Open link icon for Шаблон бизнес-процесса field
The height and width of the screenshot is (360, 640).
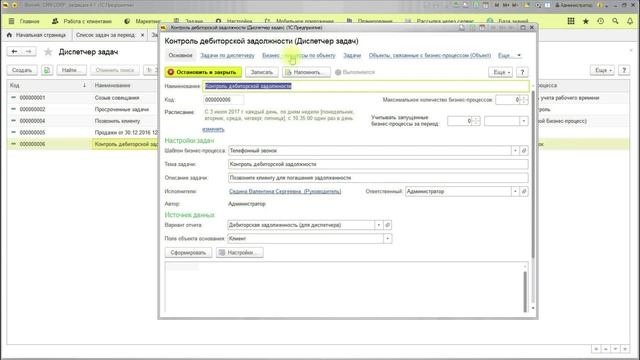click(x=524, y=151)
